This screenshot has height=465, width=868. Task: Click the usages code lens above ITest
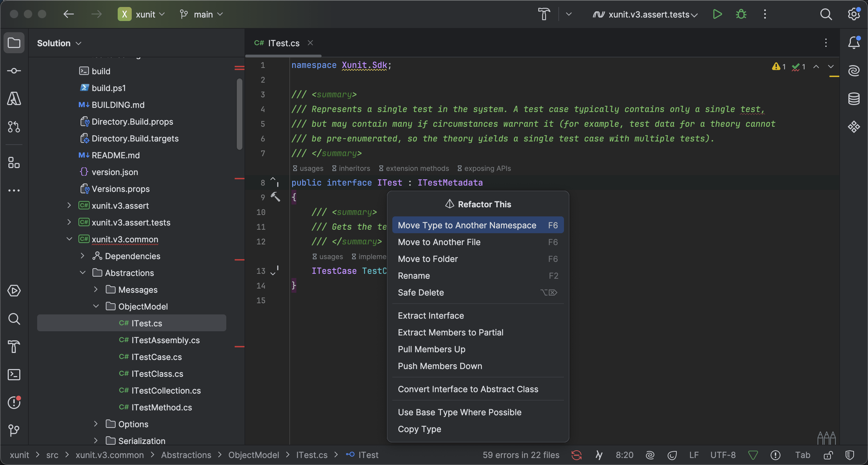308,168
